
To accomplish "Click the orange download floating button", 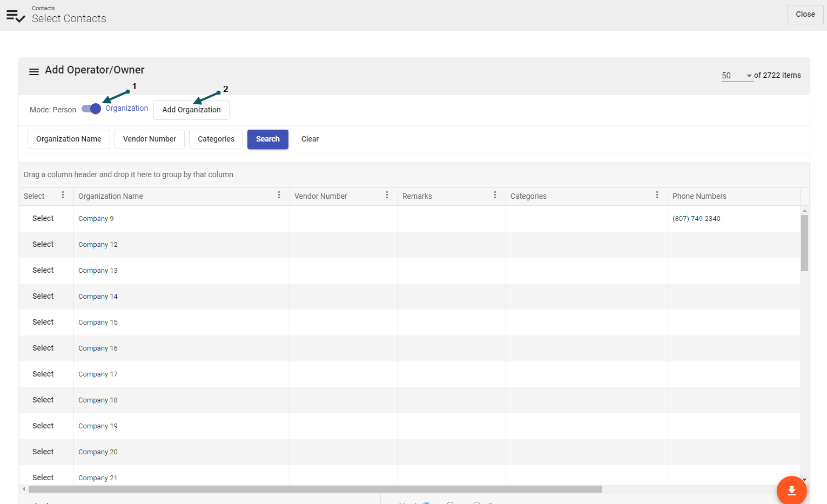I will click(x=791, y=490).
